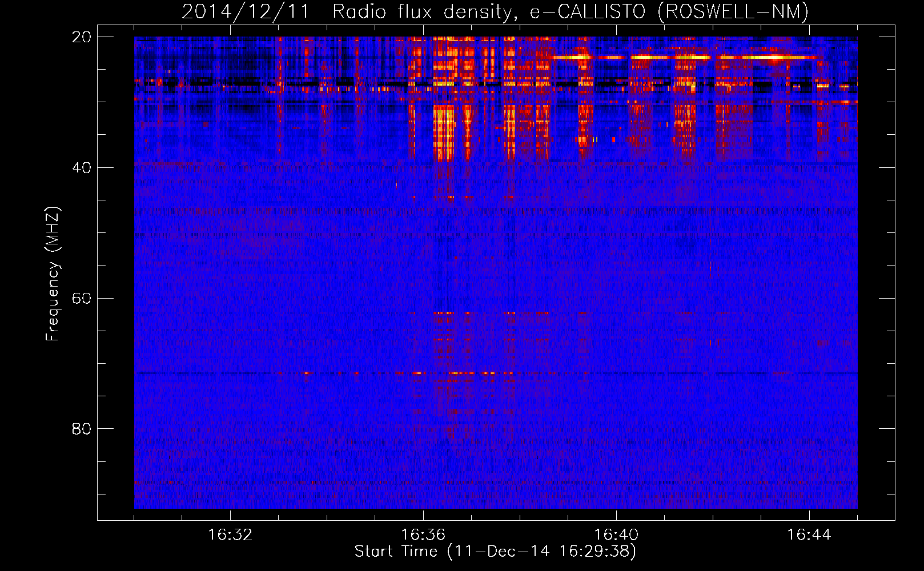Click the 16:40 time tick label
Screen dimensions: 924x571
[x=616, y=535]
